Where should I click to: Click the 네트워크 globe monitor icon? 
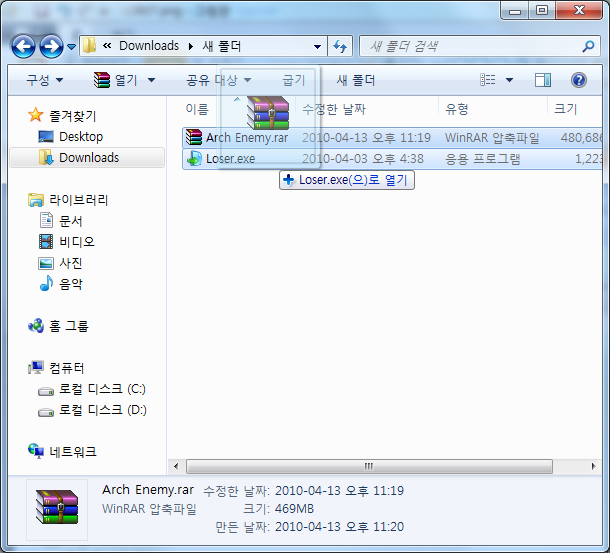tap(36, 451)
